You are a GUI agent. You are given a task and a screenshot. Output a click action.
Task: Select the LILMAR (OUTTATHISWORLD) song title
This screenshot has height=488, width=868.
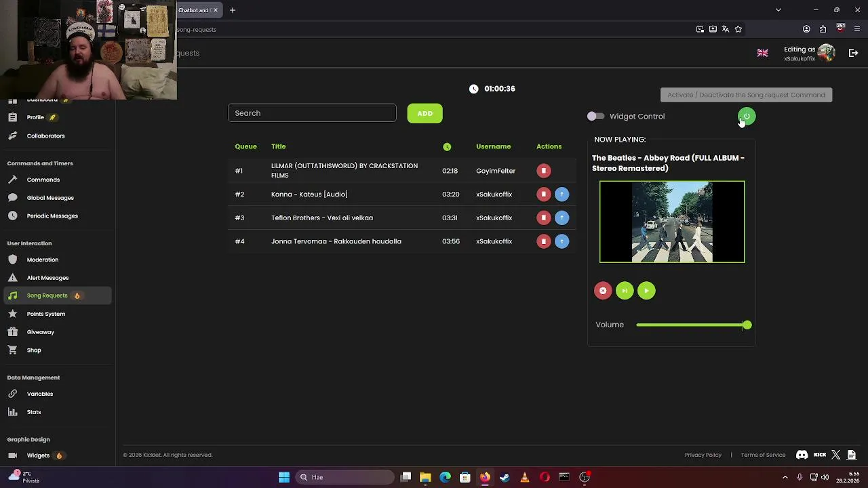344,171
